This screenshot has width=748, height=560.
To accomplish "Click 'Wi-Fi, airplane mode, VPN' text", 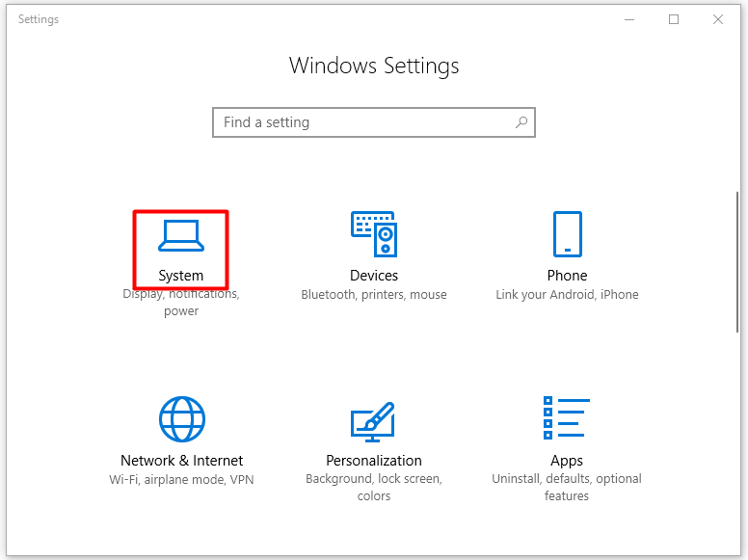I will (181, 479).
